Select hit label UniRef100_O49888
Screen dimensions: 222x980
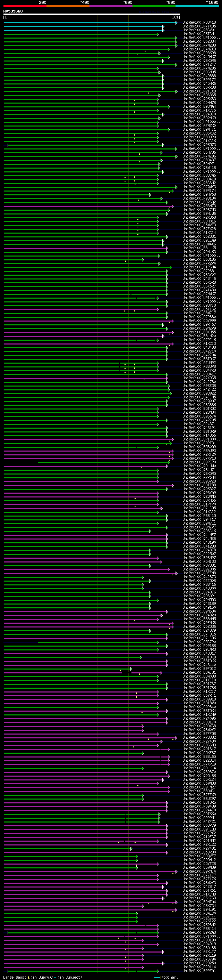point(199,76)
